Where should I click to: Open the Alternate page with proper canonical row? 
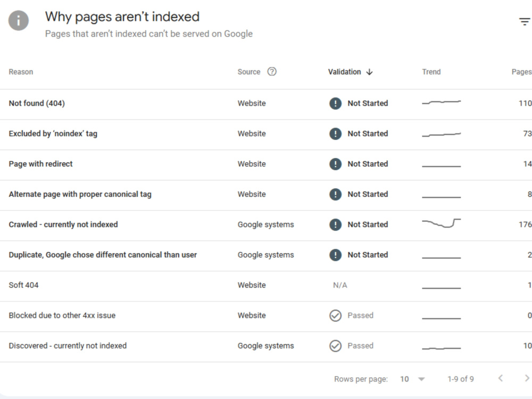[266, 195]
